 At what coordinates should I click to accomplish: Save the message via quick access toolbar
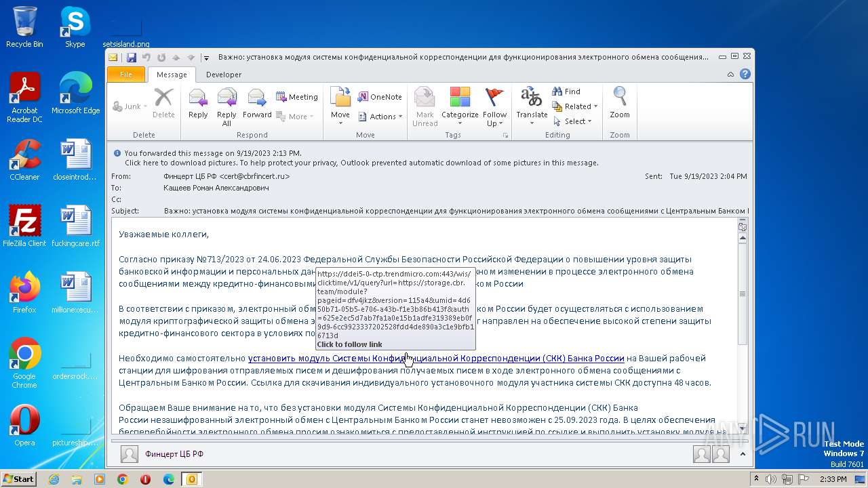(x=132, y=58)
